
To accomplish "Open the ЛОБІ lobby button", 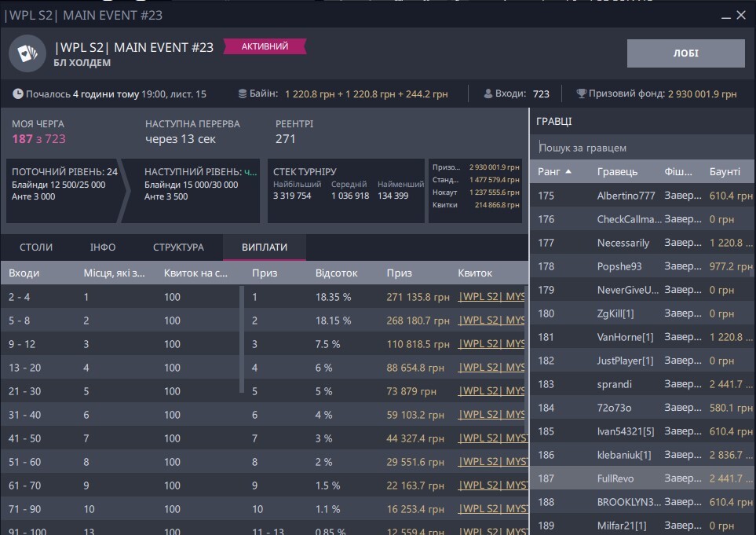I will coord(685,53).
